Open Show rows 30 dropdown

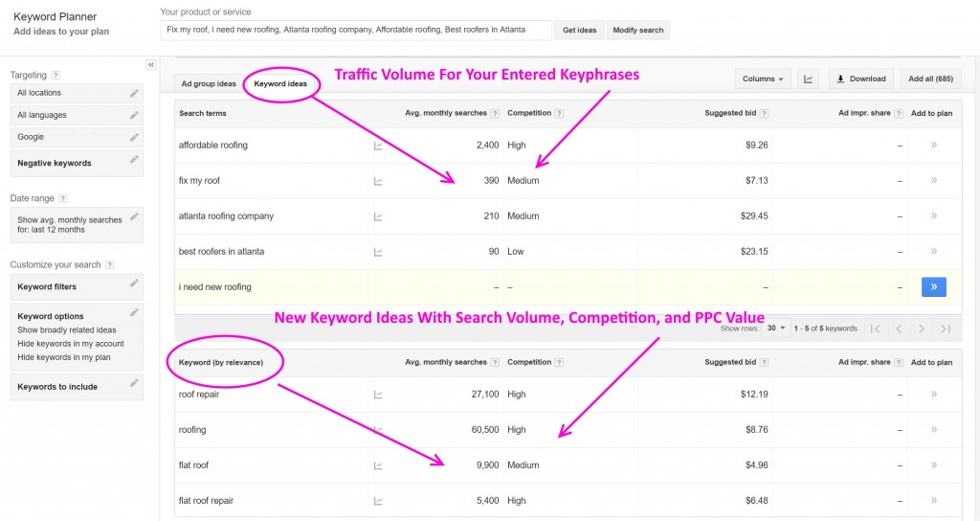775,328
